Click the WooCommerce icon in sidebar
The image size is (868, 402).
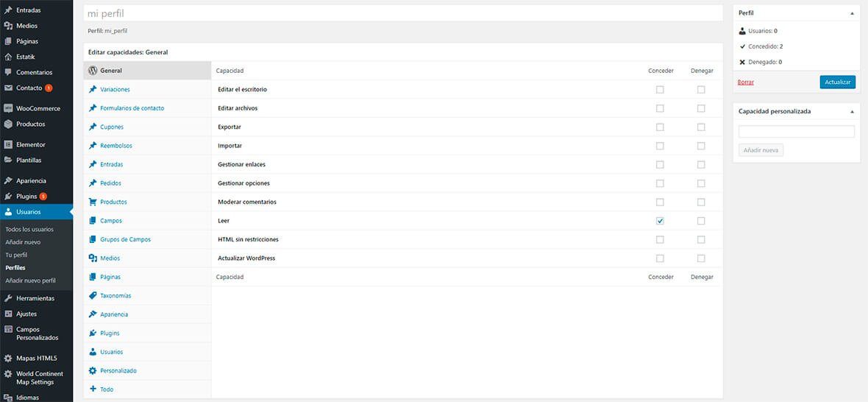pos(8,108)
